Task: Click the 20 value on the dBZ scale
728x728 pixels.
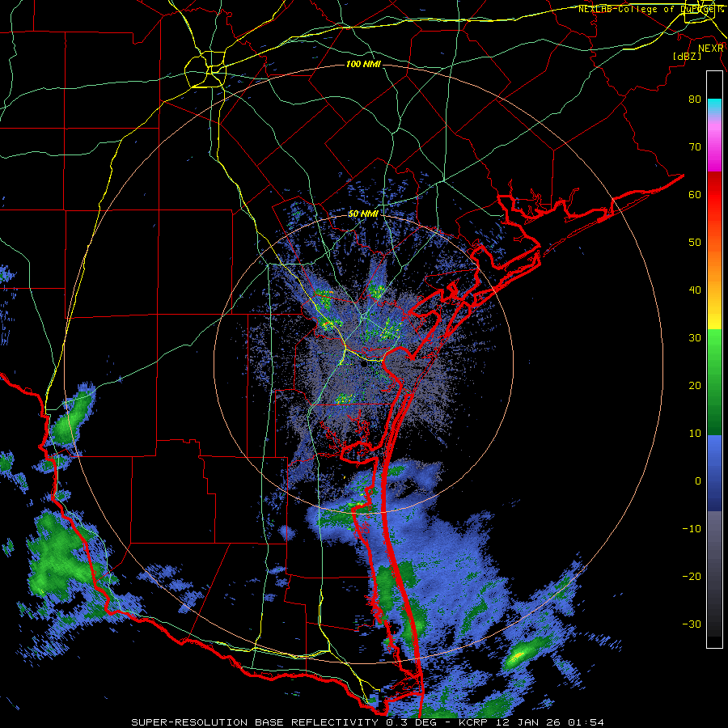Action: tap(695, 386)
